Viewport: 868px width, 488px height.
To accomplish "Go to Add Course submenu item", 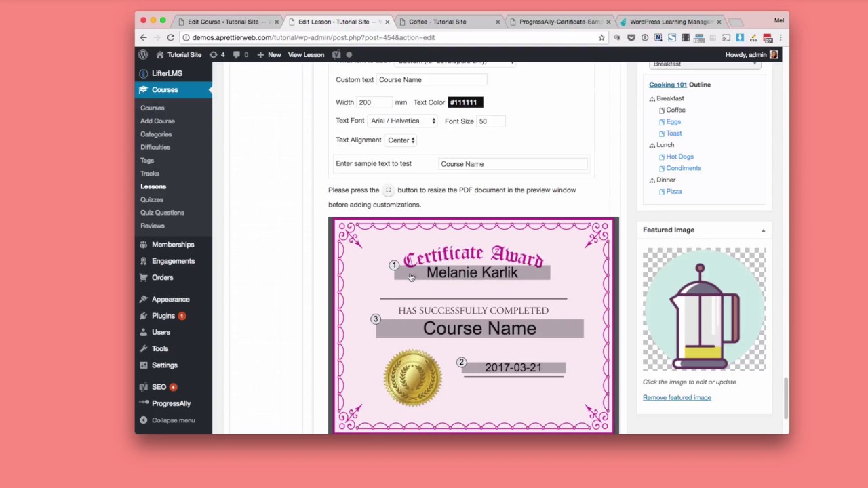I will tap(157, 121).
